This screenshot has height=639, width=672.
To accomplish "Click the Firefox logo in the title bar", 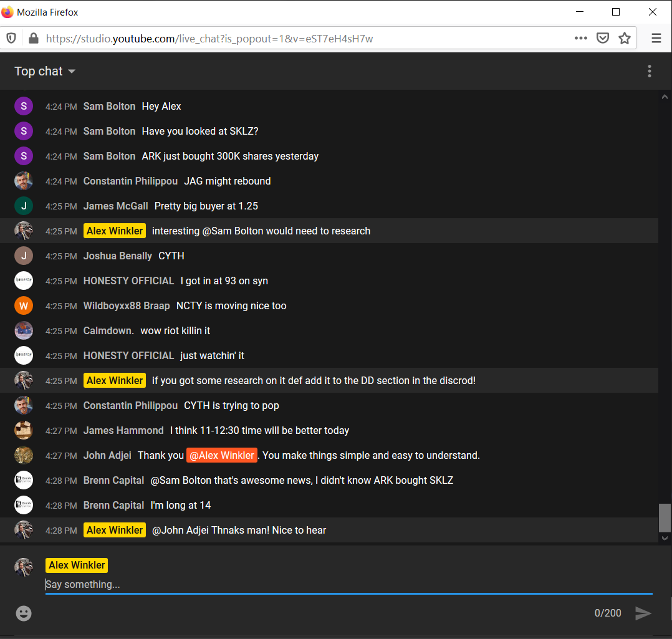I will coord(9,12).
